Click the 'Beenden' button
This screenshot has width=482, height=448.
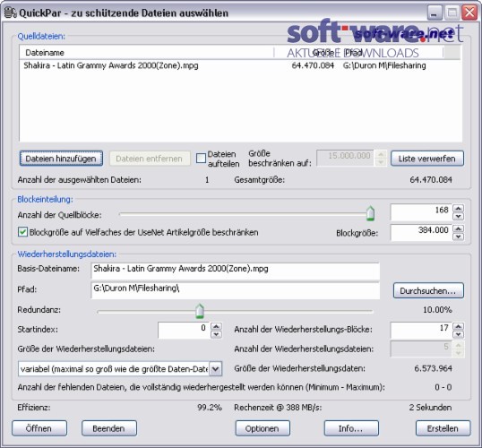point(108,428)
